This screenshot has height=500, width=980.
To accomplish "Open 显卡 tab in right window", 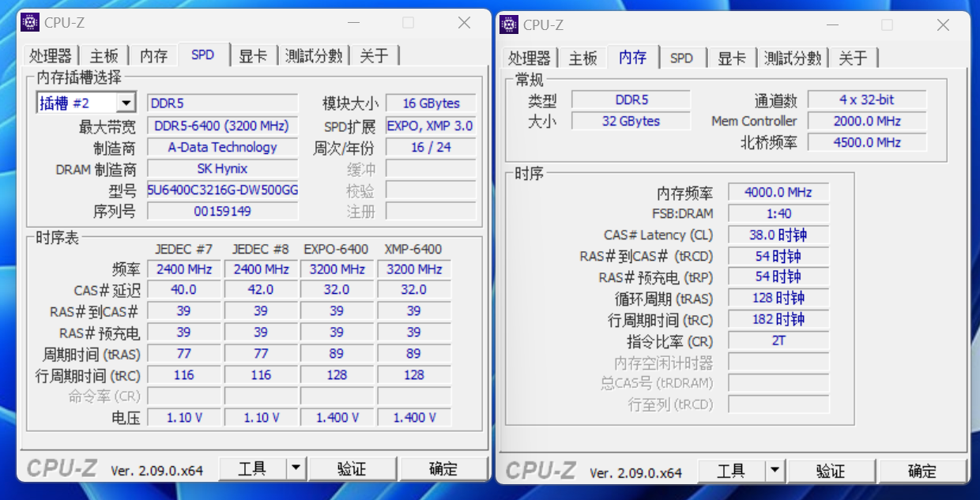I will (x=732, y=58).
